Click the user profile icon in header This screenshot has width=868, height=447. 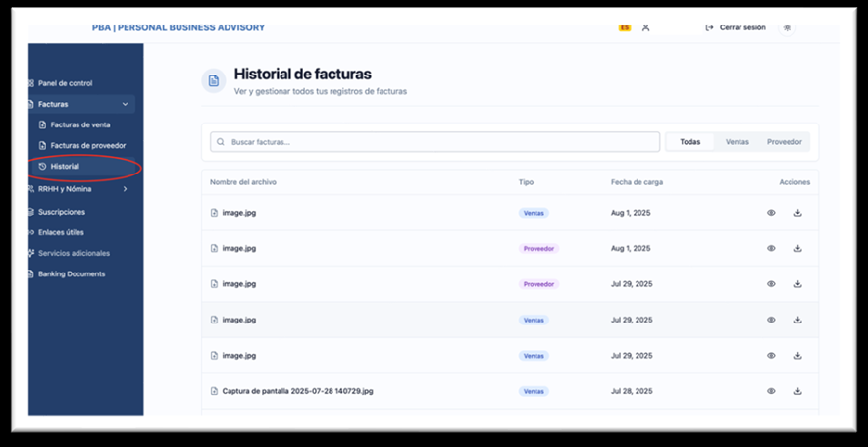click(646, 27)
